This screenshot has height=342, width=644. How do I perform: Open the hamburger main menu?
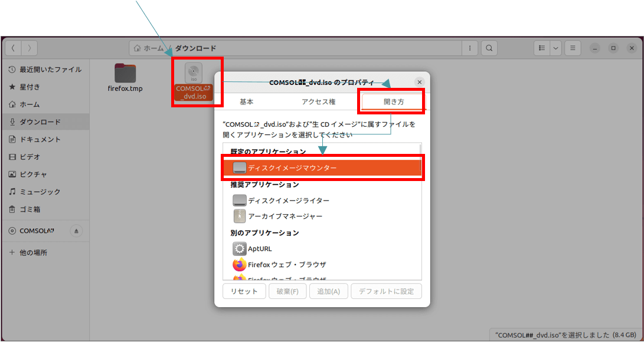pos(573,48)
